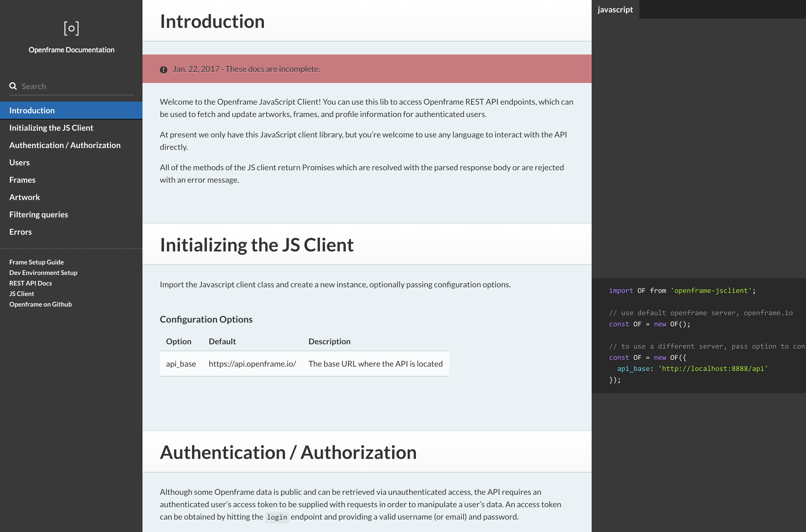The height and width of the screenshot is (532, 806).
Task: Select the javascript code tab
Action: click(x=615, y=9)
